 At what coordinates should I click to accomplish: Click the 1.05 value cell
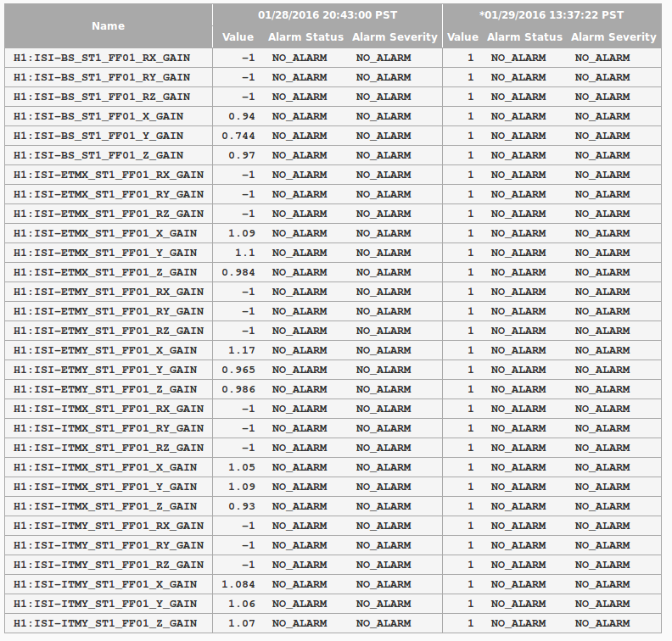click(242, 467)
